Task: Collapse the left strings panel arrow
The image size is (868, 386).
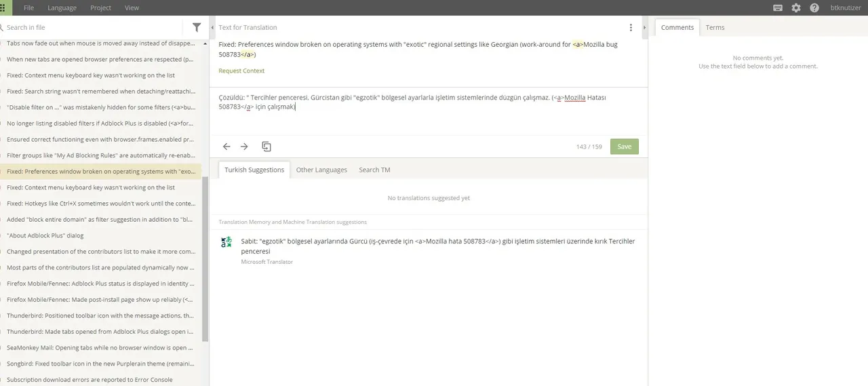Action: [212, 27]
